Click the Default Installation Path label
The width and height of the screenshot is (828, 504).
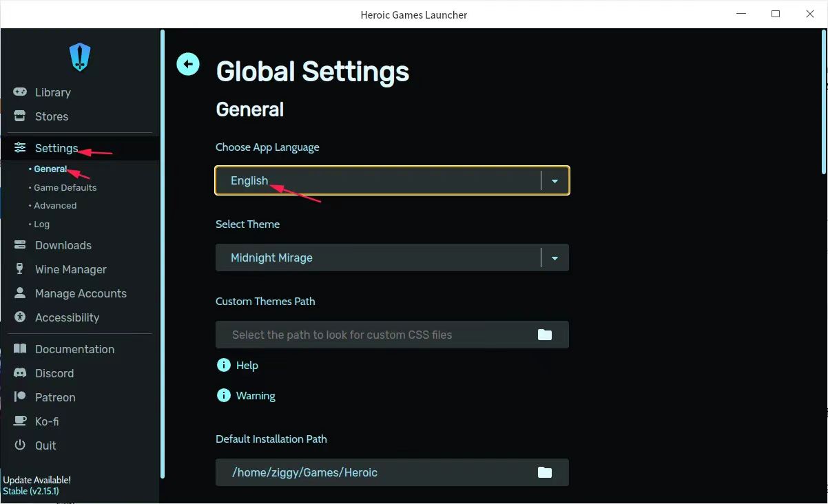(x=271, y=439)
